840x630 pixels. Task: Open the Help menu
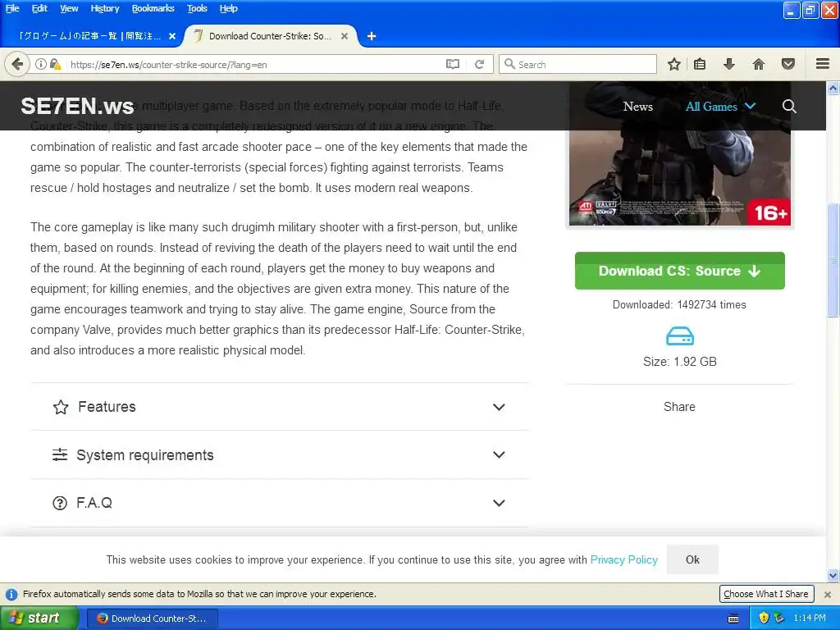point(228,8)
